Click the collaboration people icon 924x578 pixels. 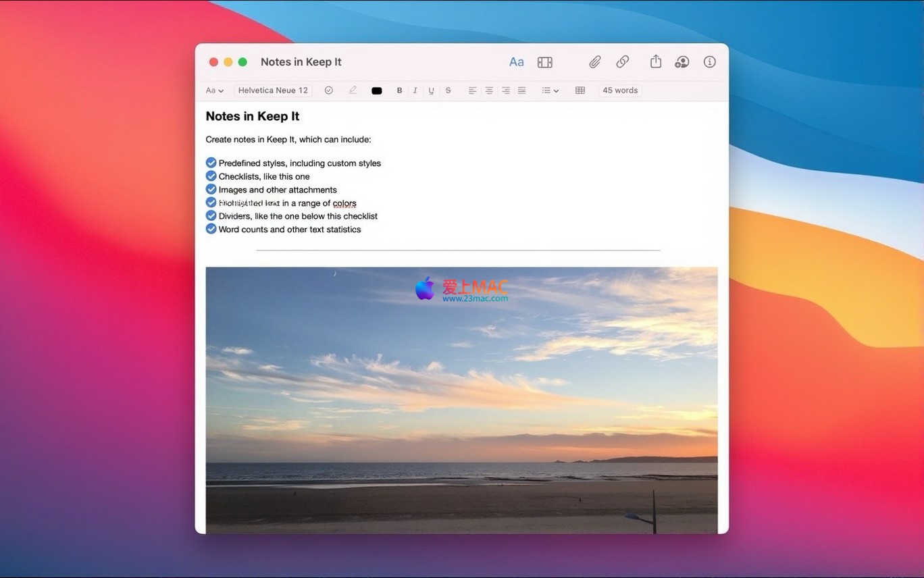click(682, 62)
